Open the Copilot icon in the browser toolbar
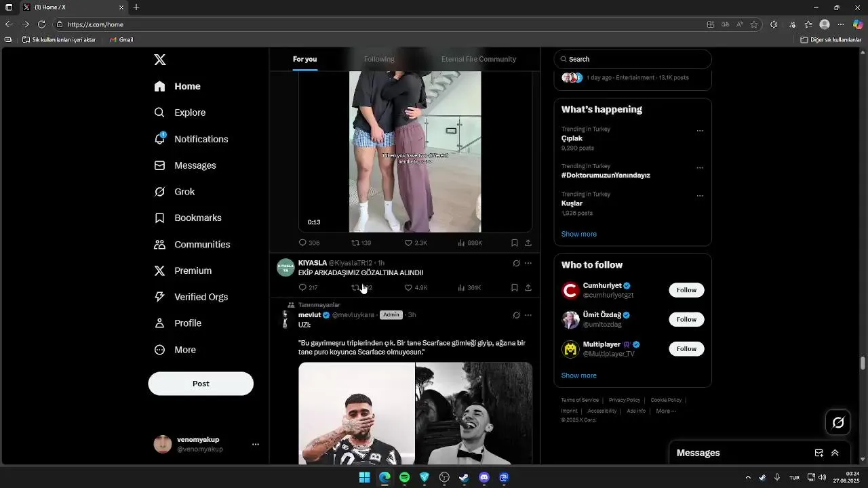 [858, 24]
